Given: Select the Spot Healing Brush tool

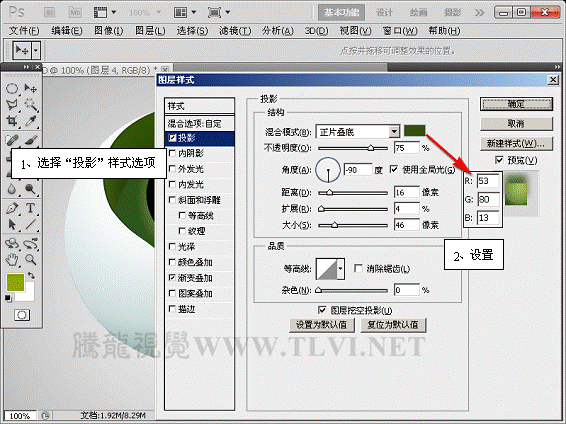Looking at the screenshot, I should pyautogui.click(x=12, y=140).
